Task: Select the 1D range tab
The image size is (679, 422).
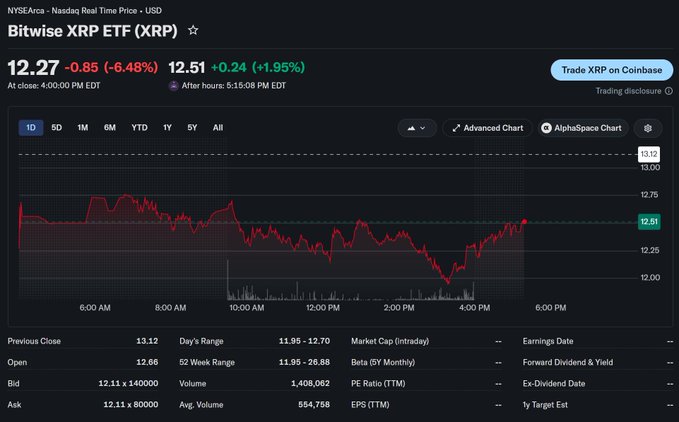Action: (31, 128)
